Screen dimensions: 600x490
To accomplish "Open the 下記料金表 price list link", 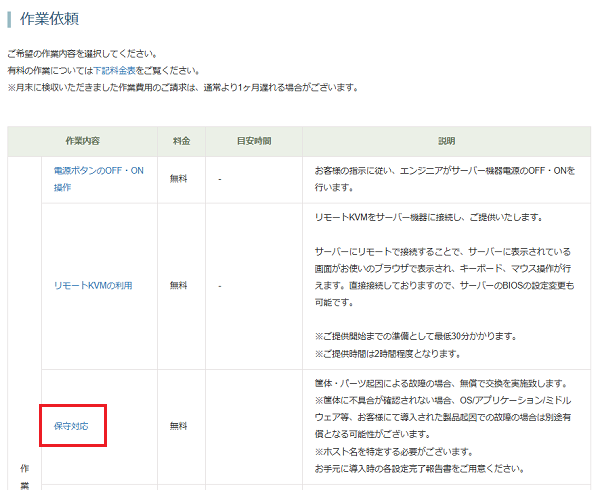I will click(x=114, y=71).
